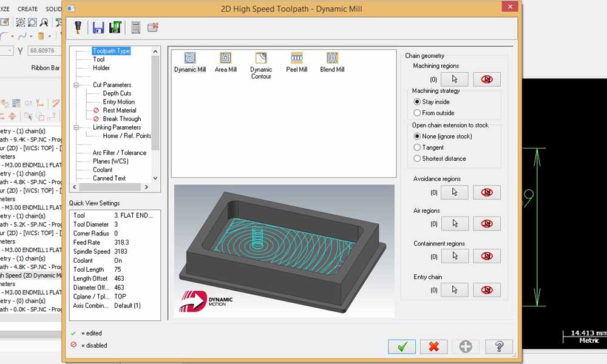This screenshot has width=607, height=364.
Task: Click zoom window icon in main toolbar
Action: pyautogui.click(x=21, y=22)
